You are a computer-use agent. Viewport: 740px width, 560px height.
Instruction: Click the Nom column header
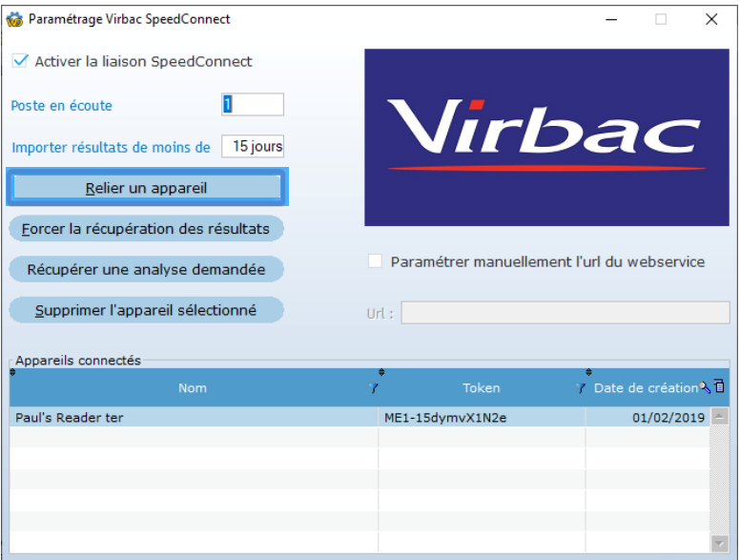coord(193,388)
